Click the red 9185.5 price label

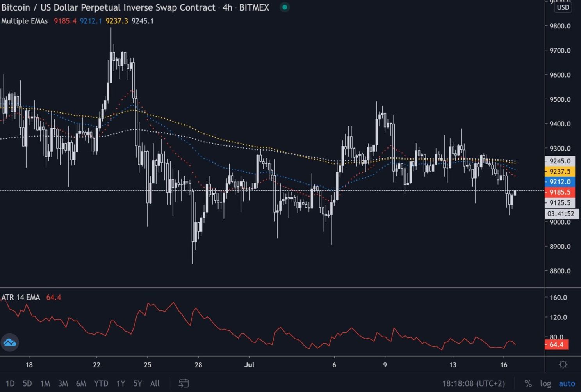coord(560,192)
